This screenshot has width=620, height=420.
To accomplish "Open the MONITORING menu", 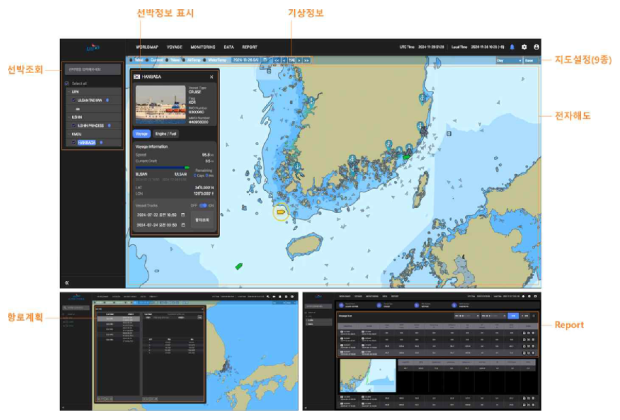I will [203, 47].
